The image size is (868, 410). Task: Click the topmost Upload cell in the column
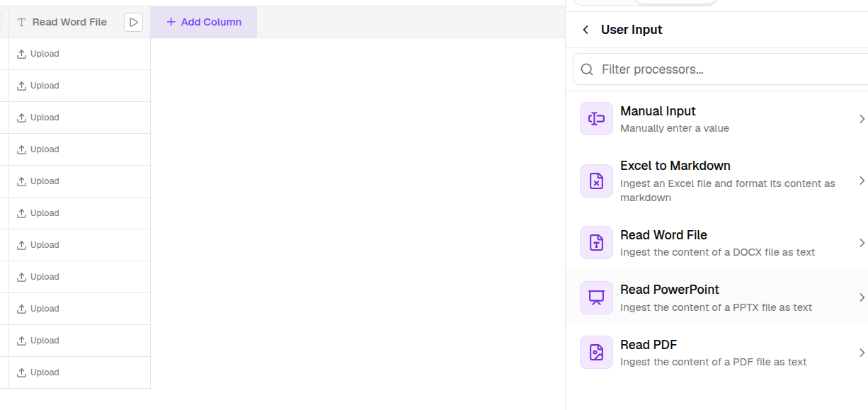tap(79, 54)
